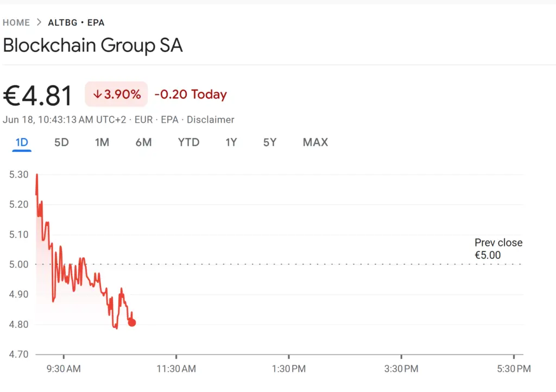Select the 6M chart period

pos(143,142)
